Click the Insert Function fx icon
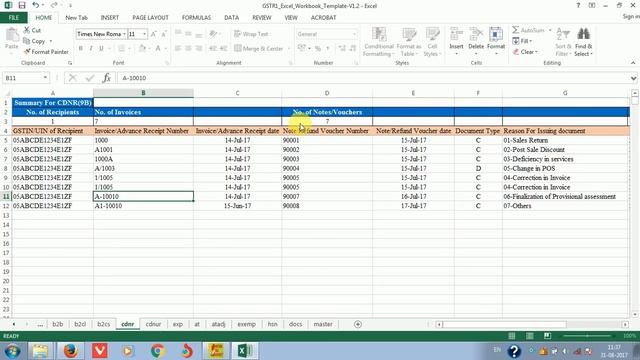640x360 pixels. tap(107, 78)
